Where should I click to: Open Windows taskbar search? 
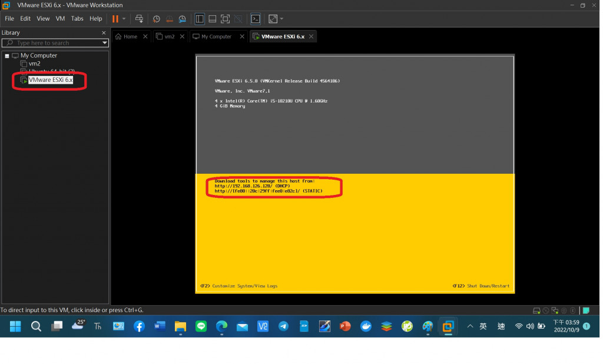click(x=36, y=327)
